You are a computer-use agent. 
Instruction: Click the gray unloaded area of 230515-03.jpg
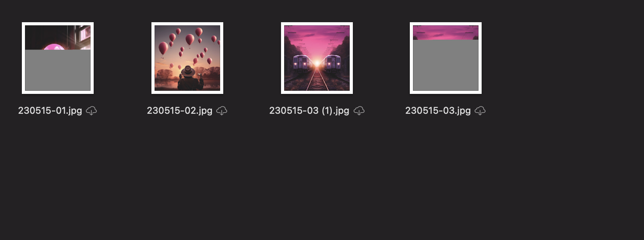point(446,65)
